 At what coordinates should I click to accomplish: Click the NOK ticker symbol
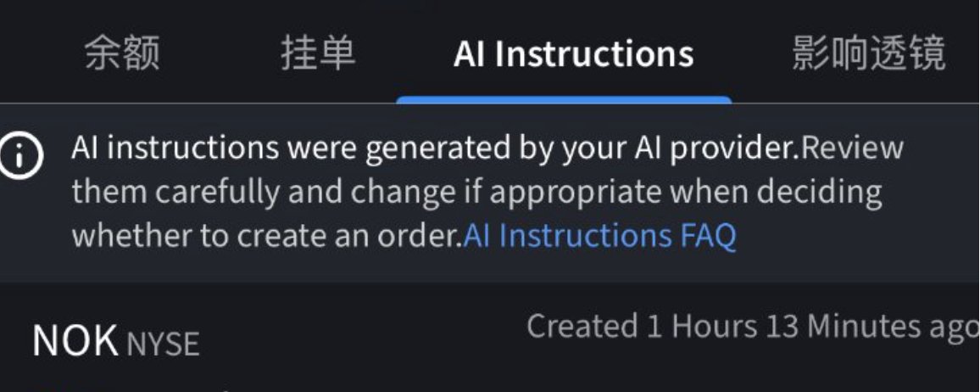point(75,341)
